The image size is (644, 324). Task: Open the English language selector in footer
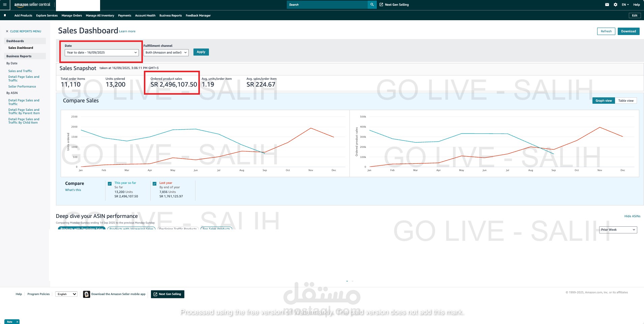(x=66, y=294)
